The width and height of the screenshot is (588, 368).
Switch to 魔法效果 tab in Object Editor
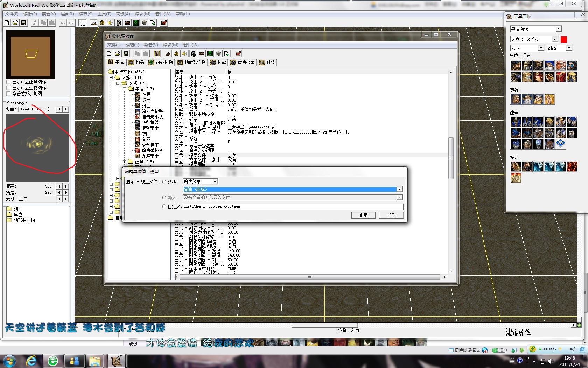tap(243, 62)
